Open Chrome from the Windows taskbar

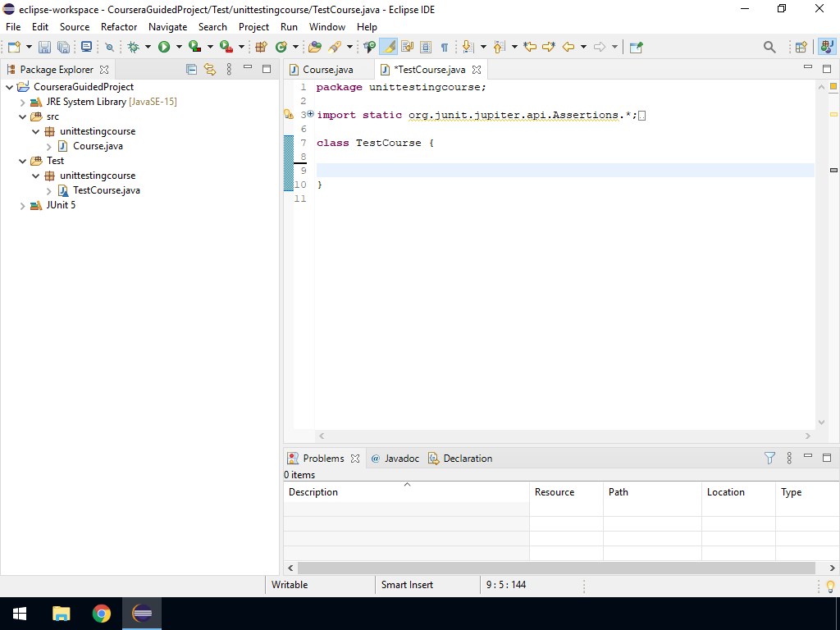tap(102, 614)
